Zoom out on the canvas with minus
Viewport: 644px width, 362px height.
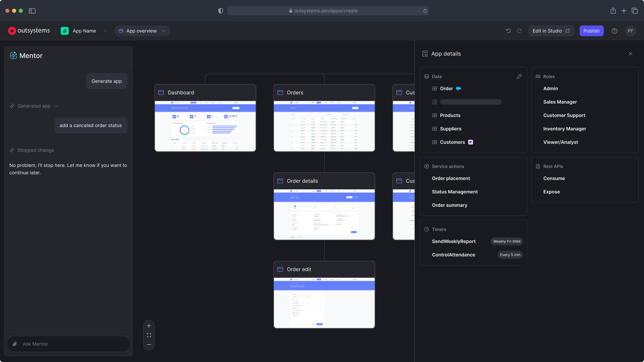click(x=149, y=345)
